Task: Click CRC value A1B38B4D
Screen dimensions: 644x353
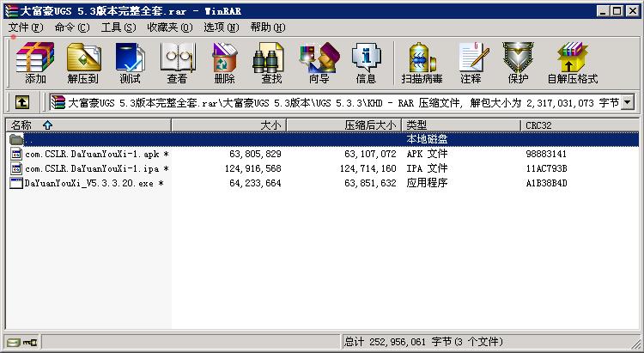Action: click(546, 183)
